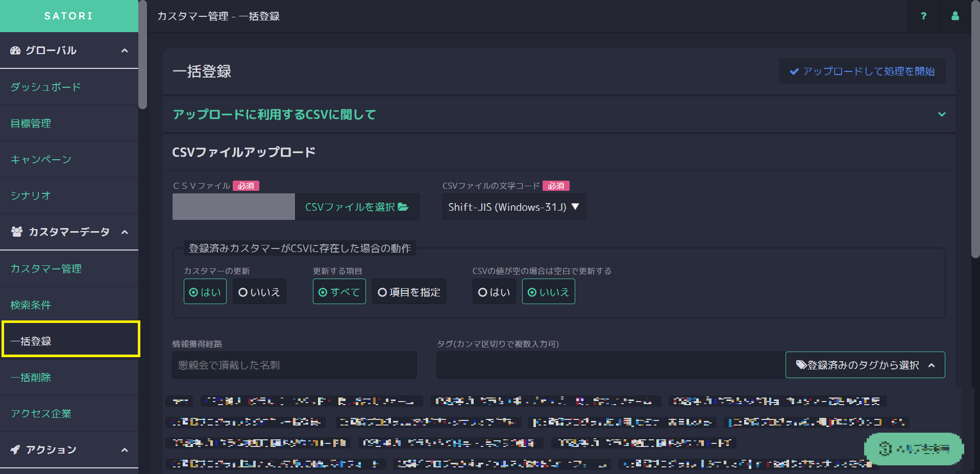Expand アップロードに利用するCSVに関して section
980x474 pixels.
point(942,114)
